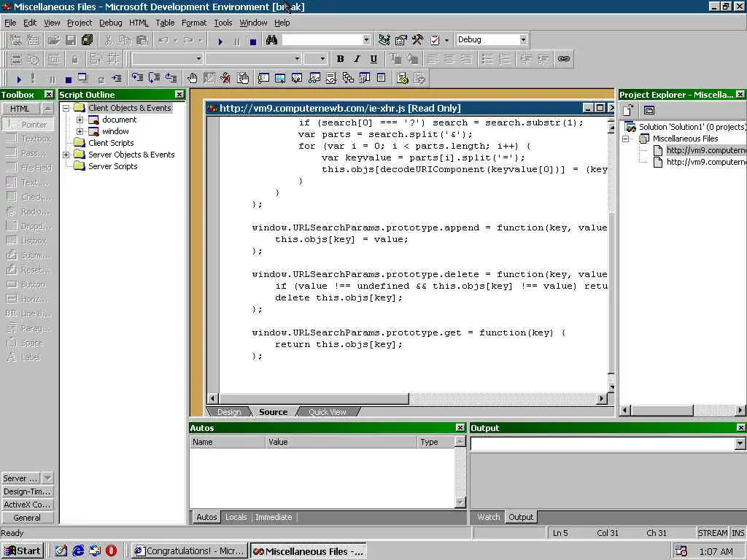Toggle Align Right paragraph button
This screenshot has width=747, height=560.
466,58
